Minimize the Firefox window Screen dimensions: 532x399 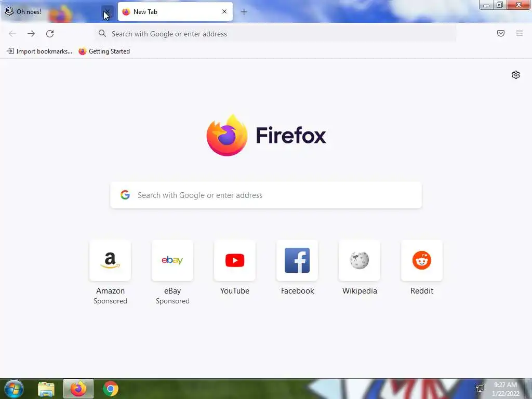pyautogui.click(x=486, y=5)
